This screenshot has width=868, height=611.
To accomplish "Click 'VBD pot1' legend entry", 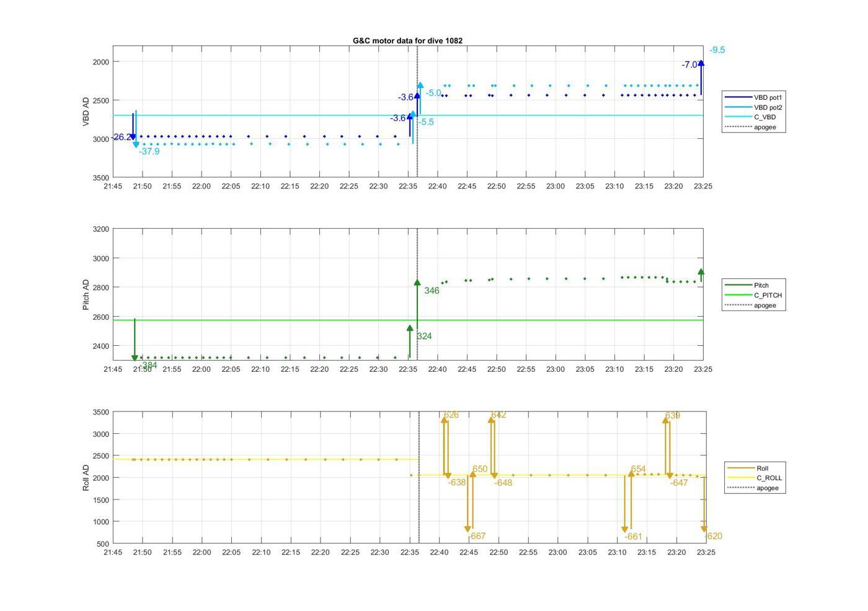I will (x=768, y=97).
